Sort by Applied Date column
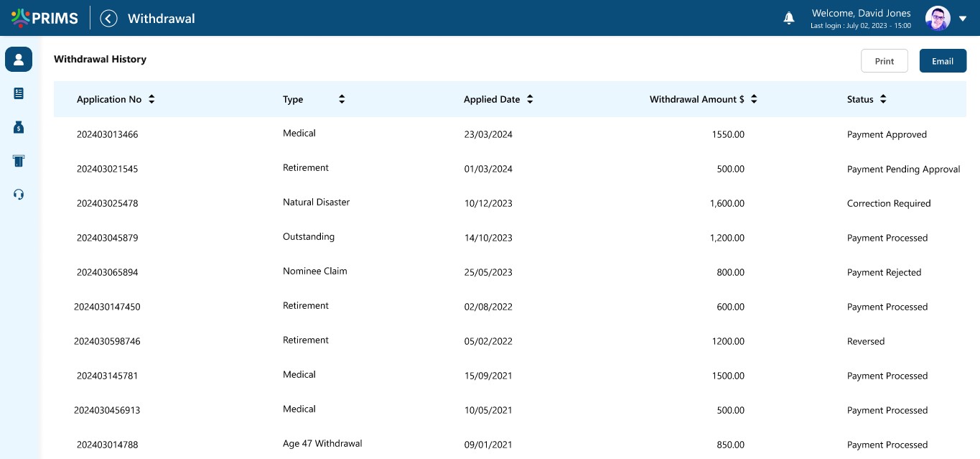 tap(530, 100)
